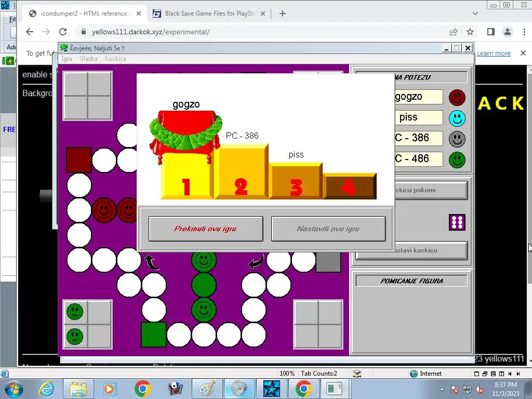Open the Igra menu
This screenshot has height=399, width=532.
click(66, 59)
